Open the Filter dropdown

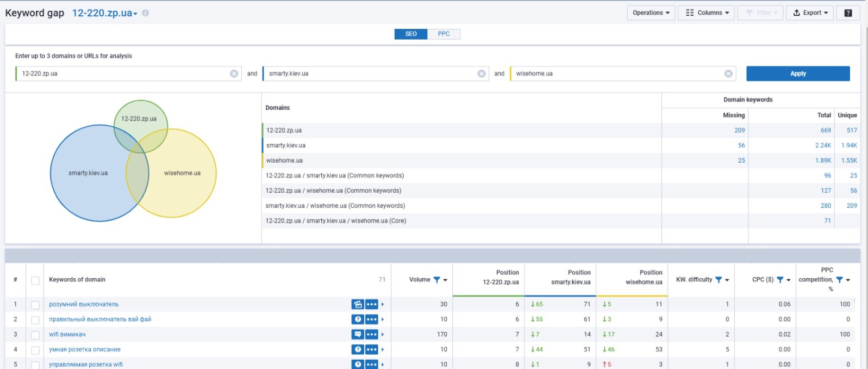click(x=761, y=13)
